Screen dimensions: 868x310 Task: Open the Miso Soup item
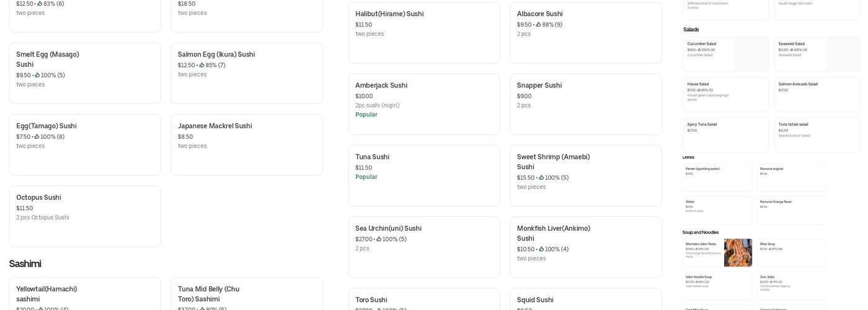(791, 252)
